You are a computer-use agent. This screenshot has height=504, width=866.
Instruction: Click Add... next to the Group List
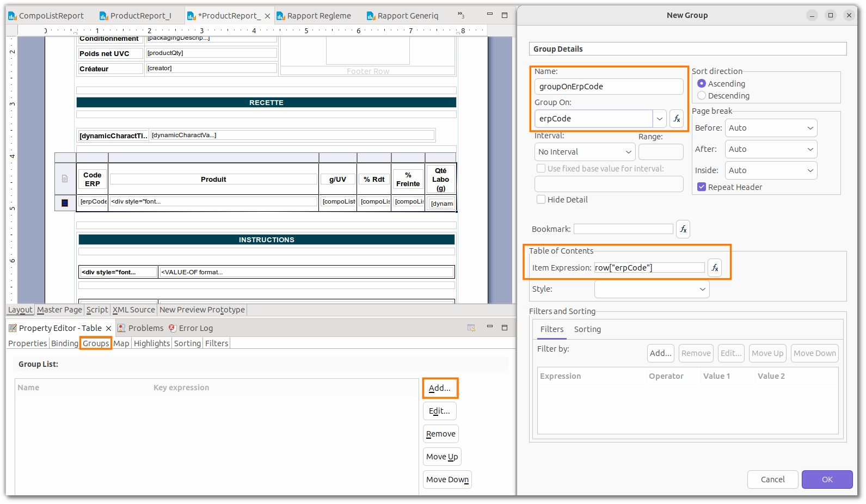click(x=440, y=388)
